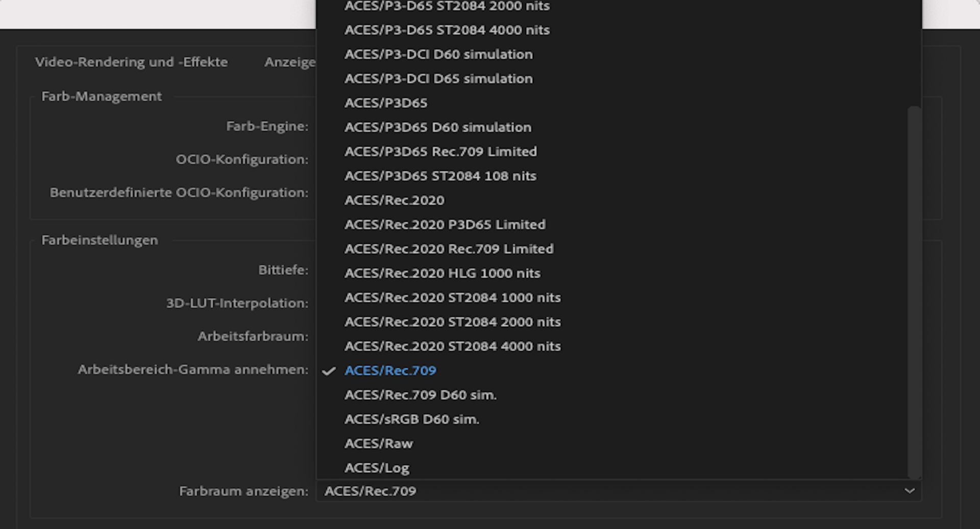Select ACES/Rec.709 D60 sim.
This screenshot has width=980, height=529.
tap(421, 395)
